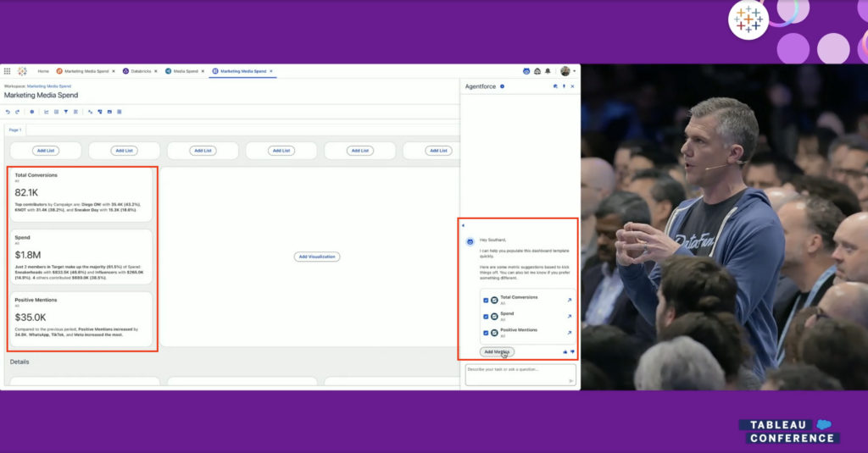Click the fourth Add List button
This screenshot has height=453, width=868.
281,151
